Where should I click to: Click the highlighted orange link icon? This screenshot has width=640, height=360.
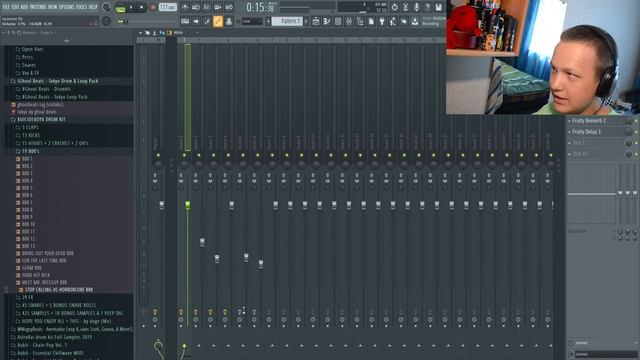(x=218, y=21)
